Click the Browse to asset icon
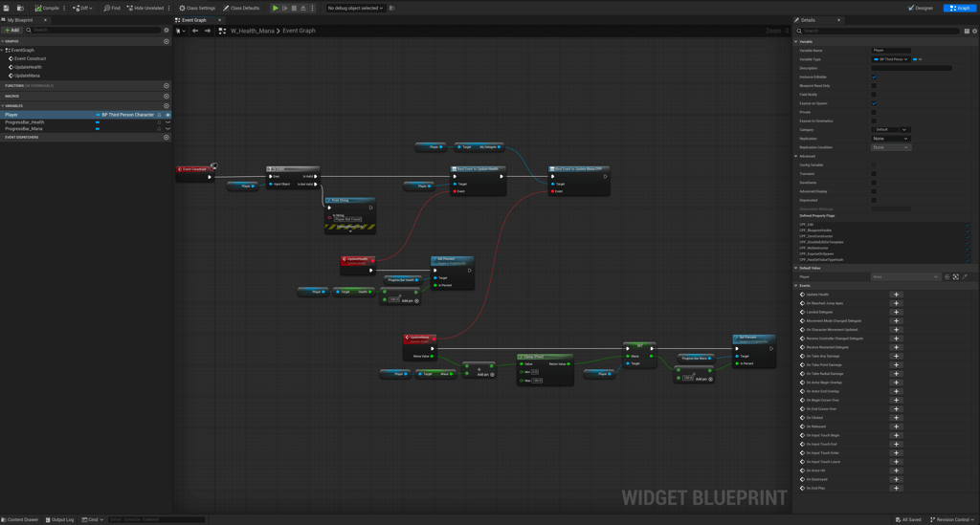Viewport: 980px width, 525px height. pos(20,8)
